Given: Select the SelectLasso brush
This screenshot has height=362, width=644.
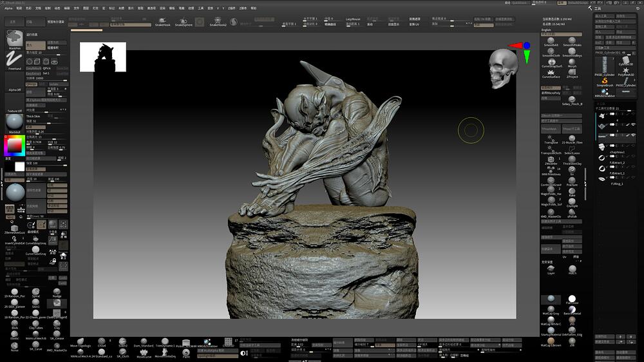Looking at the screenshot, I should click(572, 150).
